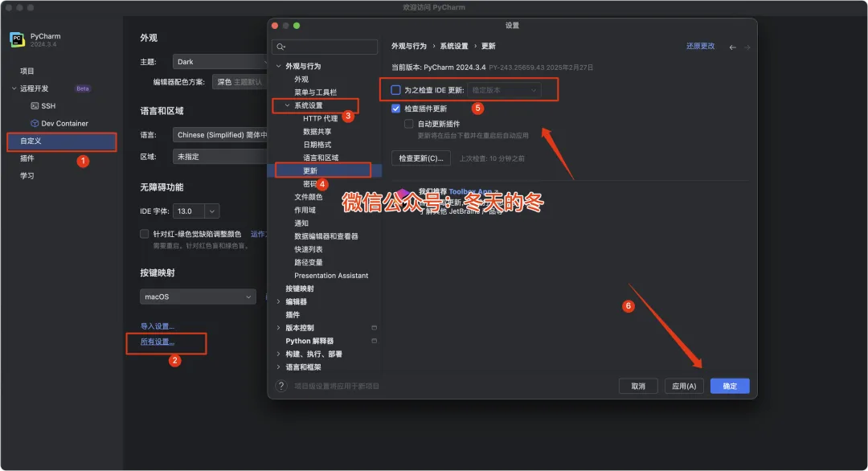The width and height of the screenshot is (868, 471).
Task: Click the 检查更新(C)... button
Action: click(420, 158)
